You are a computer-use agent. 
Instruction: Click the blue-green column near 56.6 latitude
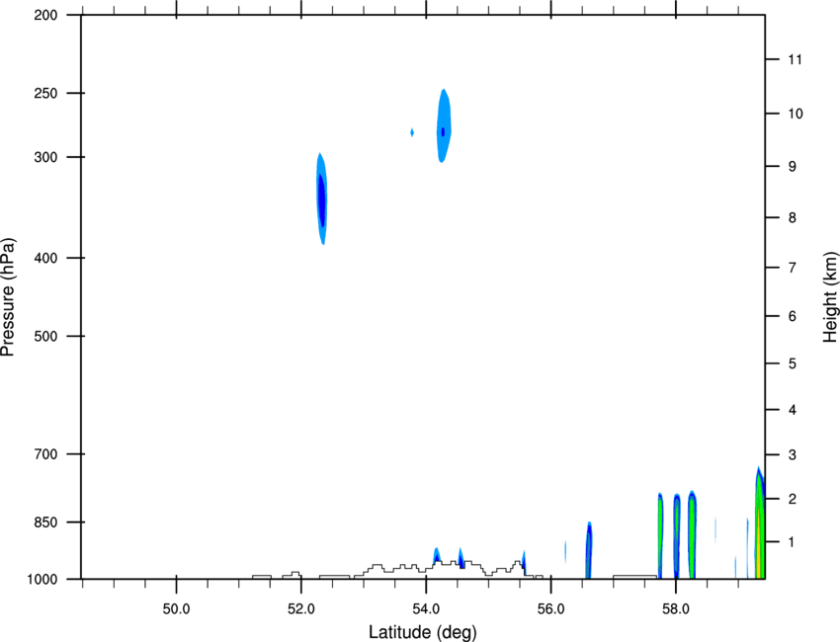[x=589, y=550]
